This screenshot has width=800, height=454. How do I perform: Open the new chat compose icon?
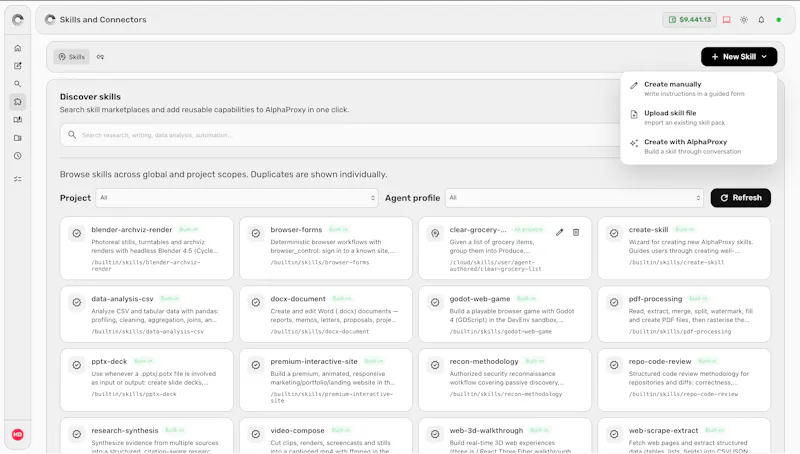tap(18, 66)
